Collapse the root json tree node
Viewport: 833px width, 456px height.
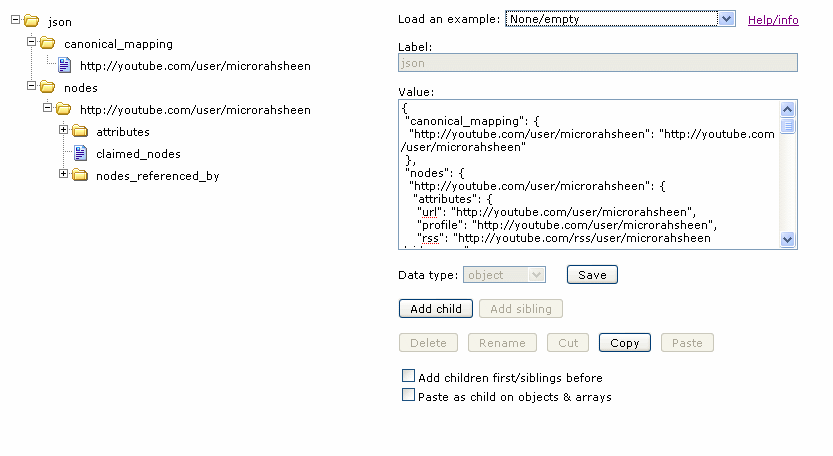coord(16,20)
